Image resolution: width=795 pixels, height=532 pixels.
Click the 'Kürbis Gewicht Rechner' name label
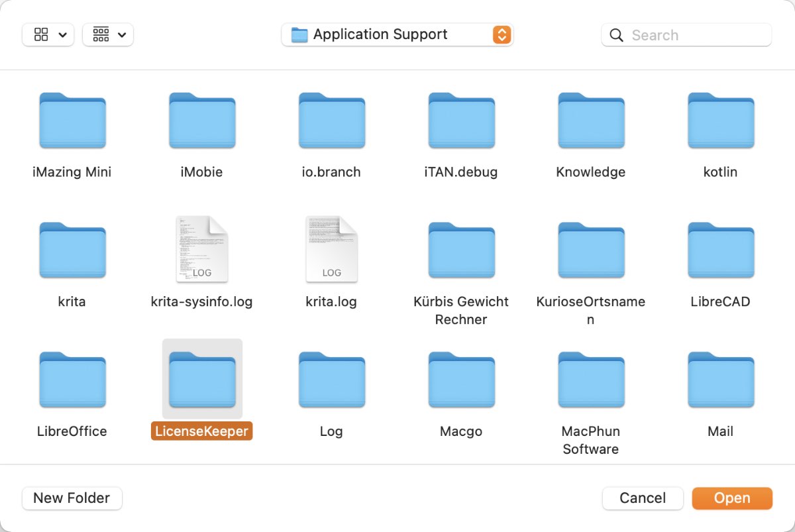461,311
